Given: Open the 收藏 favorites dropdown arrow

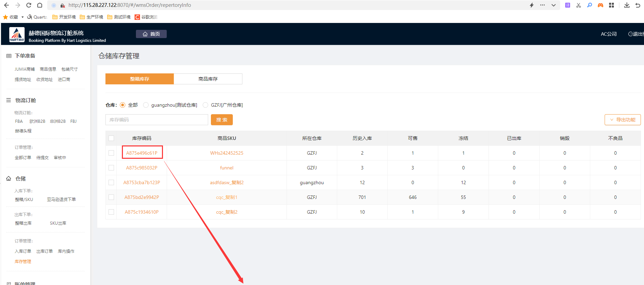Looking at the screenshot, I should tap(22, 17).
